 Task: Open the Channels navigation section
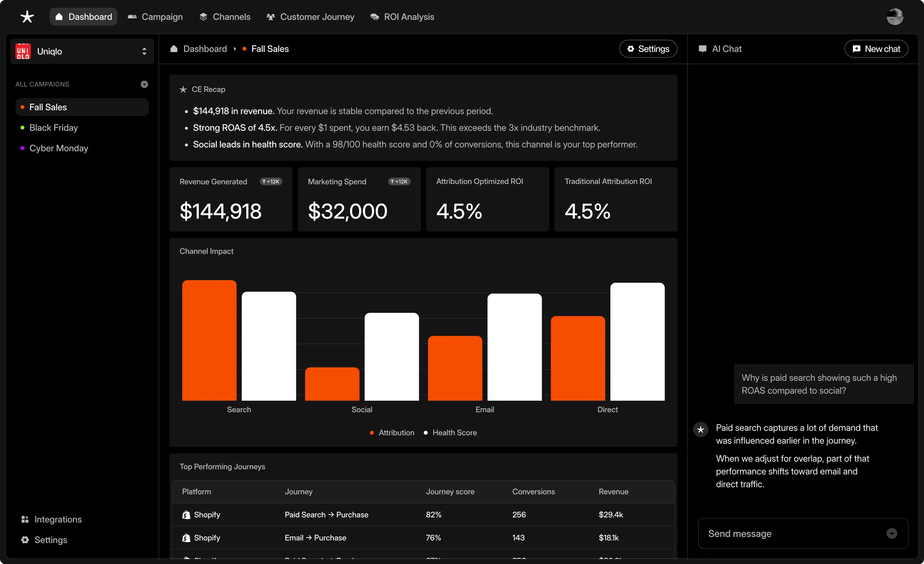point(224,17)
